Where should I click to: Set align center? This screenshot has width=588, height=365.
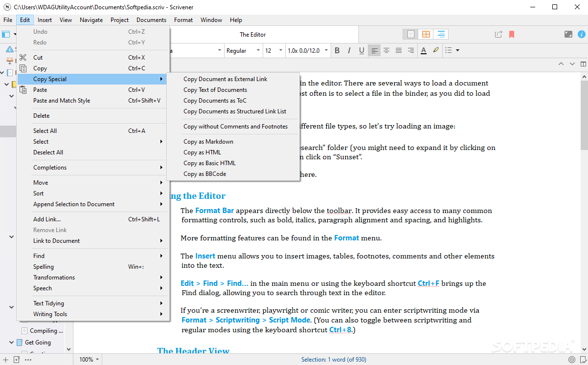[x=386, y=50]
